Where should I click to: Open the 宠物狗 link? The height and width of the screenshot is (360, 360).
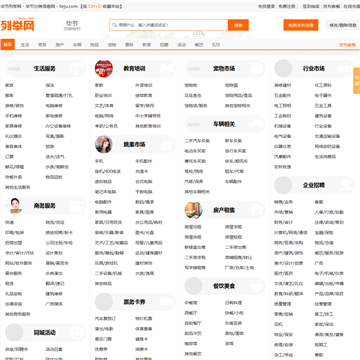pos(191,85)
